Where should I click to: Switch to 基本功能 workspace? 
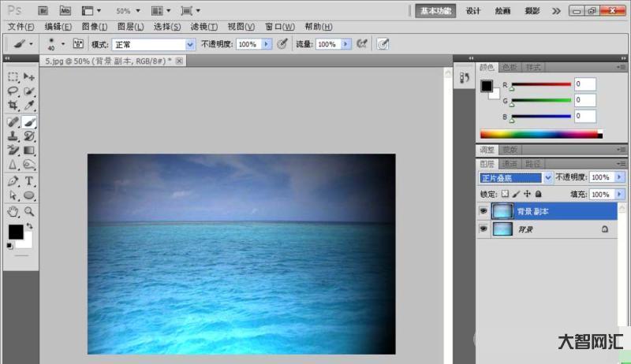[436, 12]
